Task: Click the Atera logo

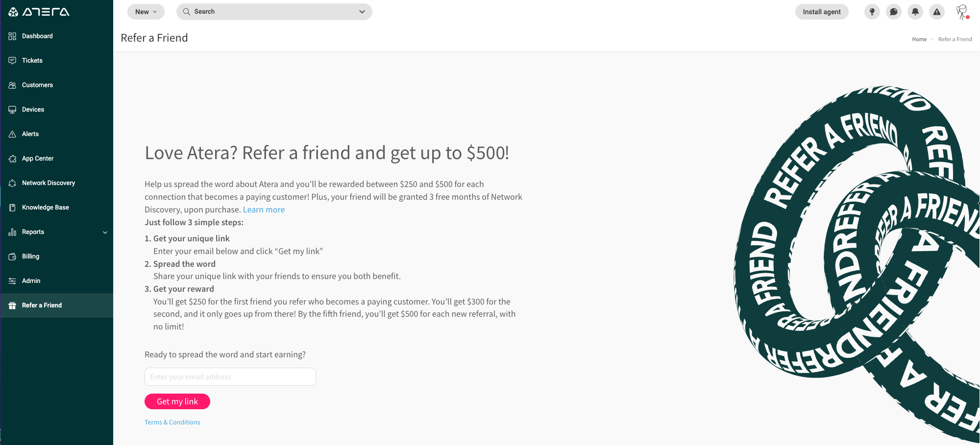Action: click(x=39, y=12)
